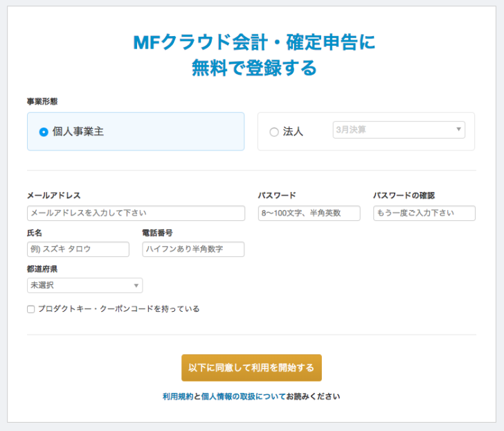Check プロダクトキー・クーポンコードを持っている checkbox
This screenshot has height=431, width=504.
31,309
